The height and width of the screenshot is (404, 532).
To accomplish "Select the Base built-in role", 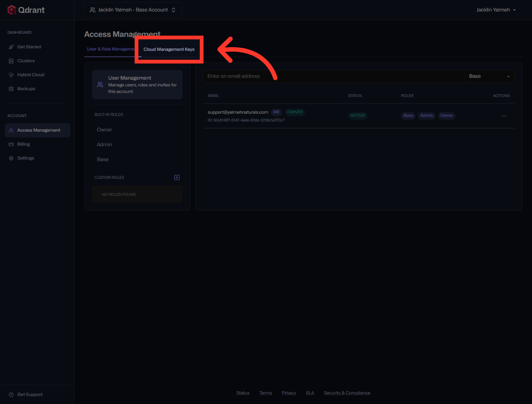I will [103, 160].
